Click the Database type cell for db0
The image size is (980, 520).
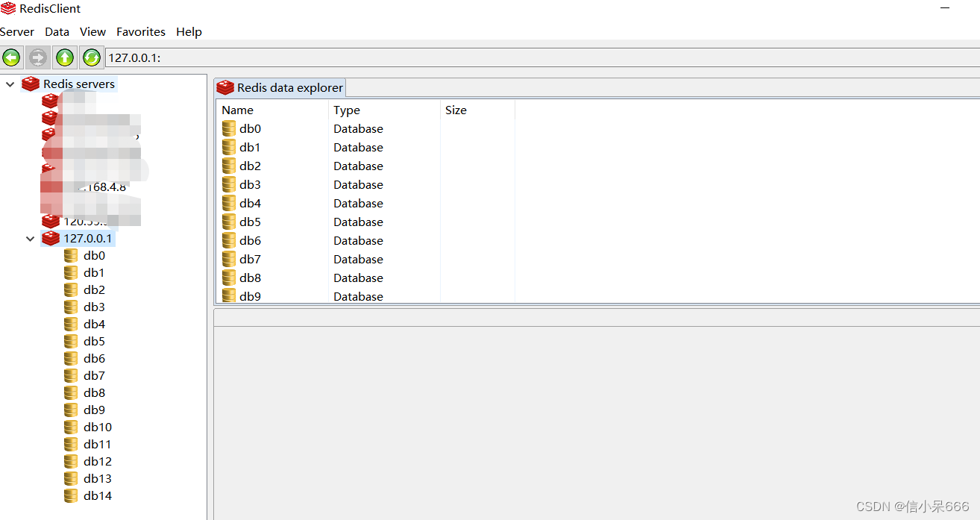point(358,129)
